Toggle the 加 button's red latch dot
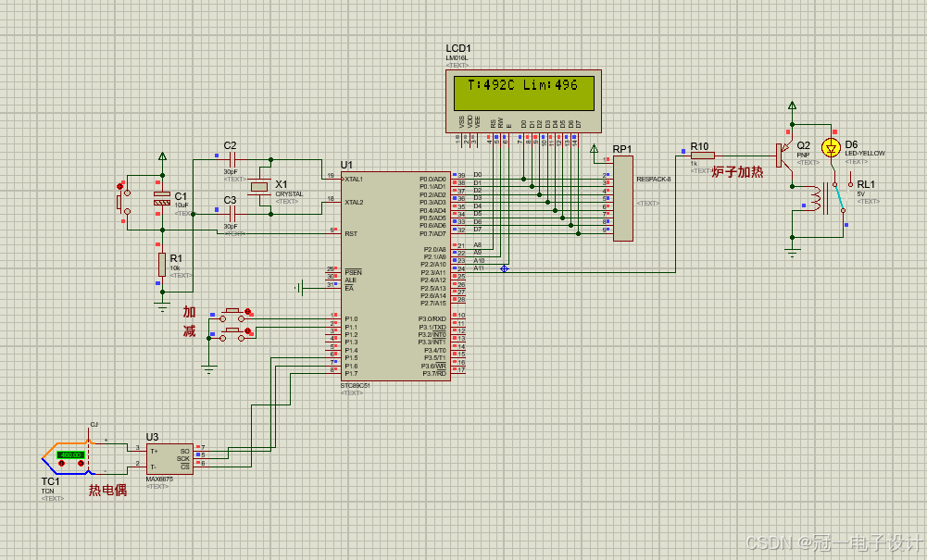 (x=247, y=311)
